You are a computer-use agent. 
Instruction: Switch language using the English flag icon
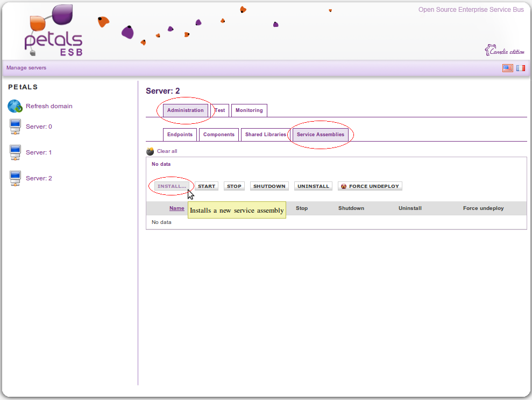click(x=507, y=68)
